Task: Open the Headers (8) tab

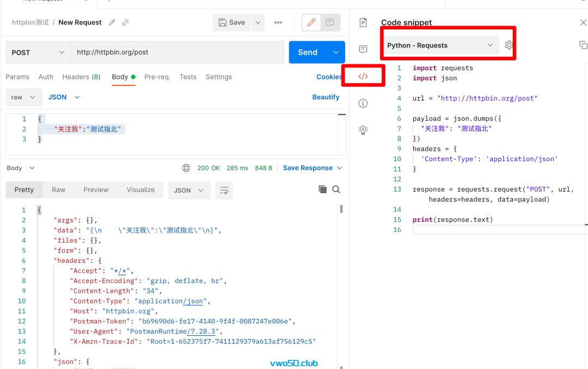Action: point(81,77)
